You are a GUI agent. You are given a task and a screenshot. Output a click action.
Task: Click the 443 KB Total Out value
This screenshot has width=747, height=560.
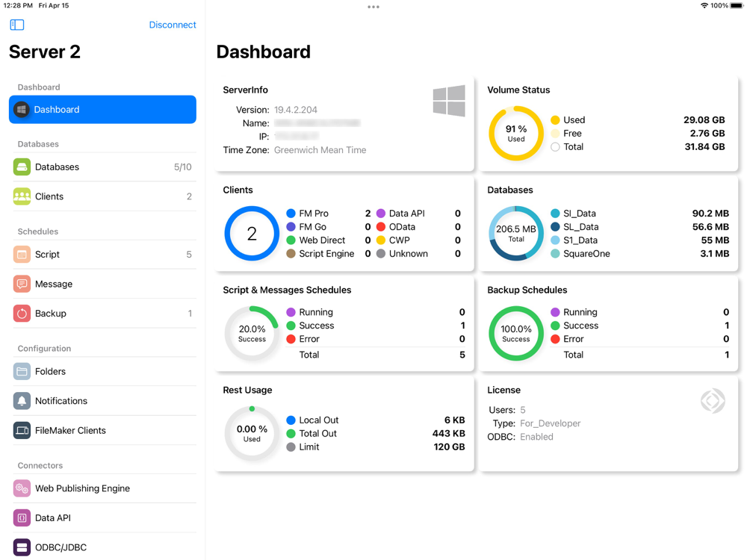tap(449, 433)
